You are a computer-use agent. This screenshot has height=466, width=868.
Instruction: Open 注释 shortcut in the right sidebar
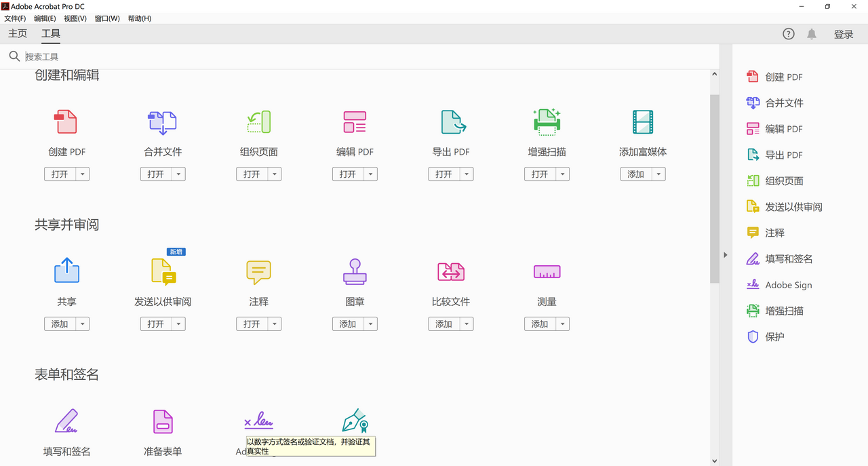tap(766, 233)
